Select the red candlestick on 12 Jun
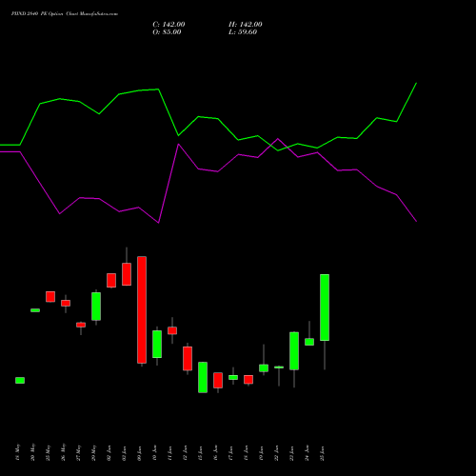This screenshot has width=476, height=476. [x=188, y=359]
